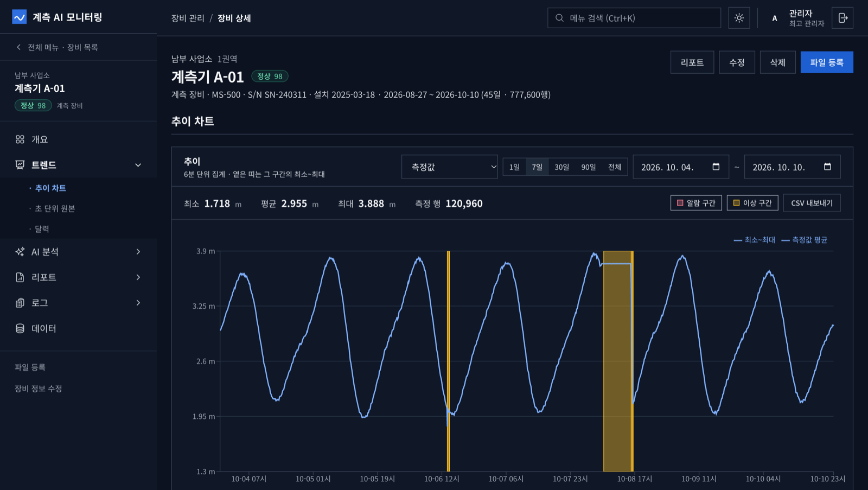Expand the 리포트 sidebar section chevron
The height and width of the screenshot is (490, 868).
[x=138, y=277]
